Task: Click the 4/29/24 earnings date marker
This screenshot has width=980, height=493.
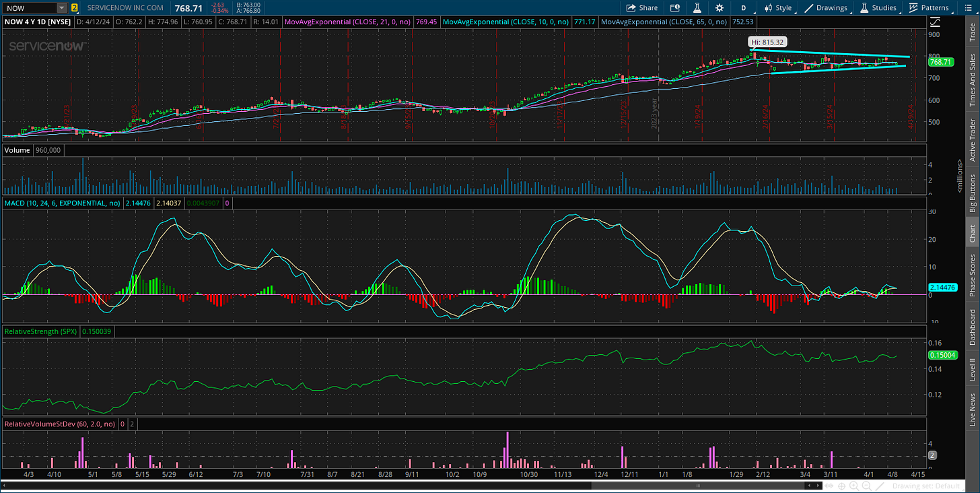Action: click(x=910, y=117)
